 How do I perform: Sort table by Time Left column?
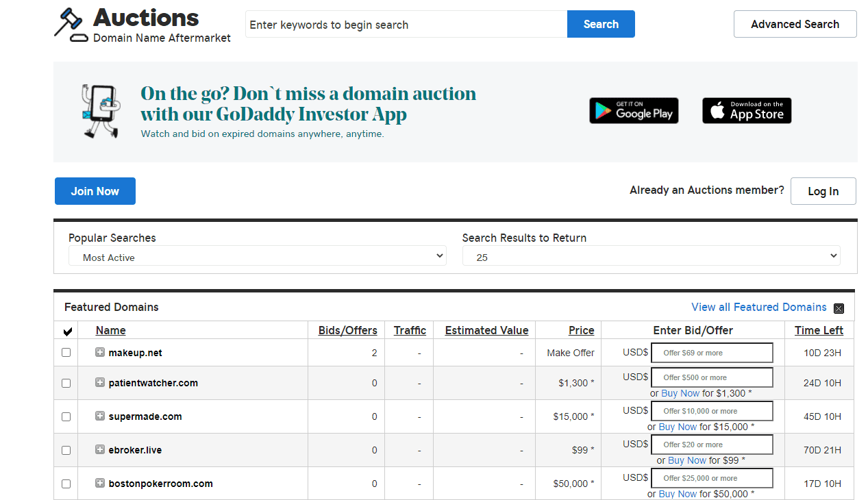pos(819,330)
